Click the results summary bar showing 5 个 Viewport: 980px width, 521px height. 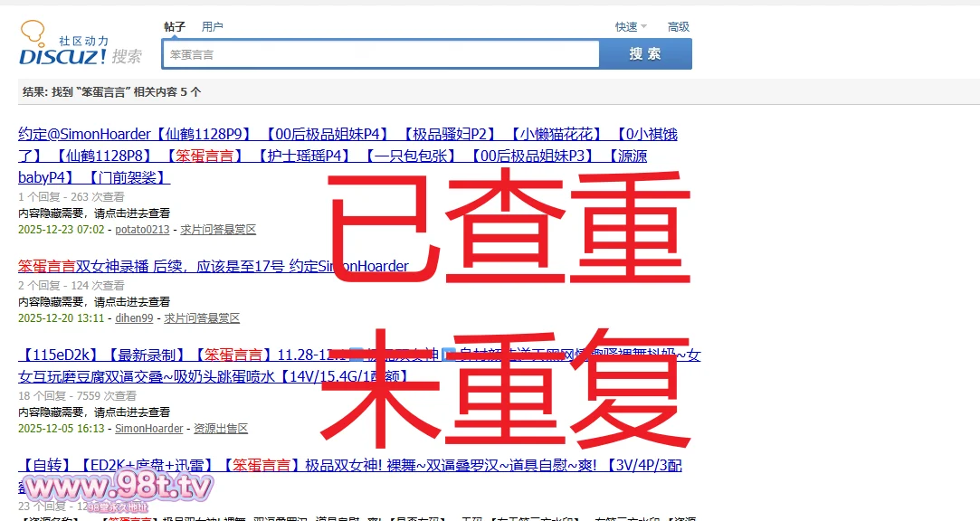pyautogui.click(x=112, y=92)
